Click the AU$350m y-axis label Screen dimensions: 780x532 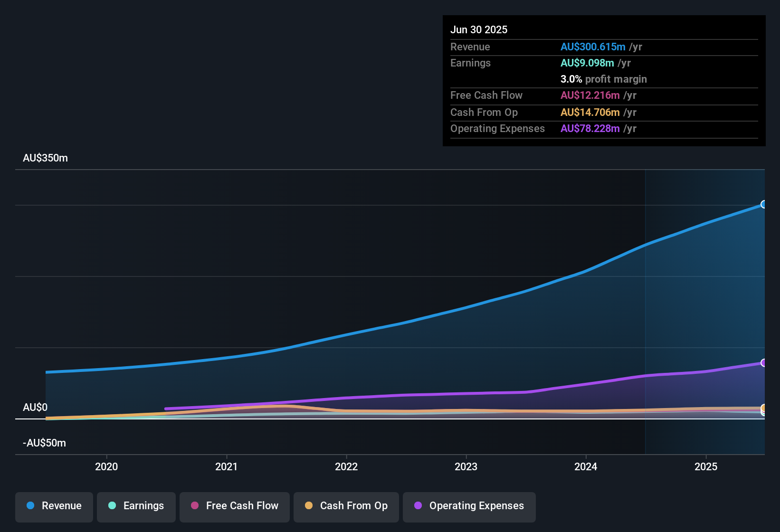(46, 158)
